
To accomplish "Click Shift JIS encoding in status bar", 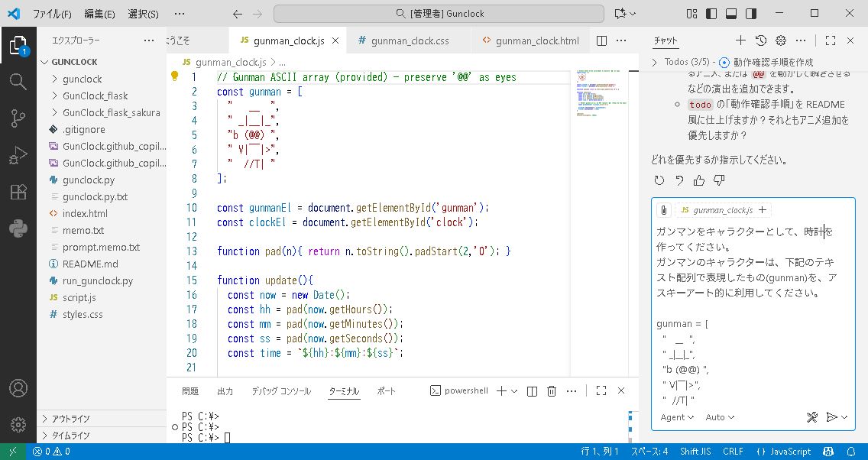I will 695,452.
